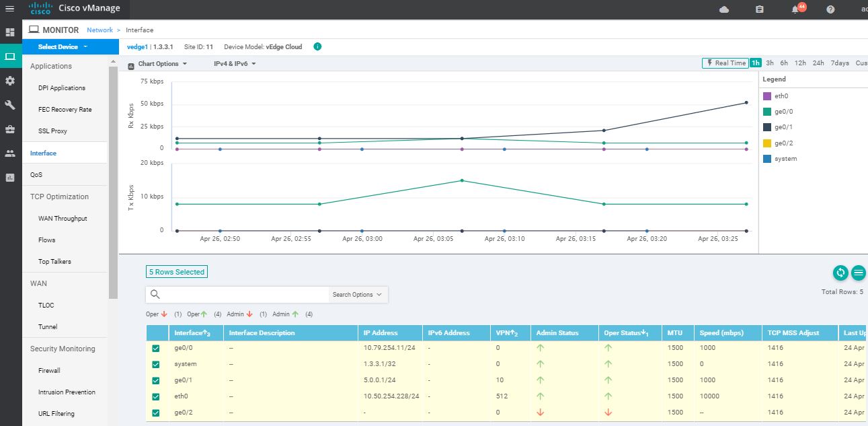Sort by the VPN column header
The height and width of the screenshot is (426, 868).
[510, 333]
